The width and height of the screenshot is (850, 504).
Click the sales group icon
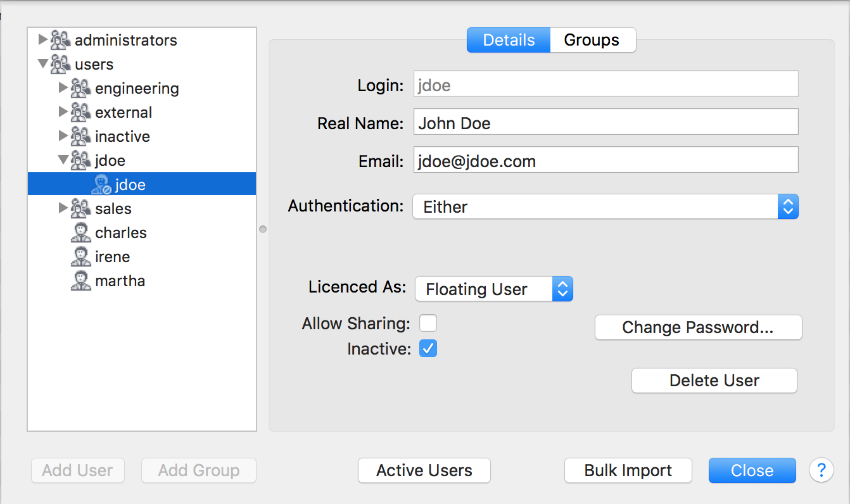pos(80,209)
